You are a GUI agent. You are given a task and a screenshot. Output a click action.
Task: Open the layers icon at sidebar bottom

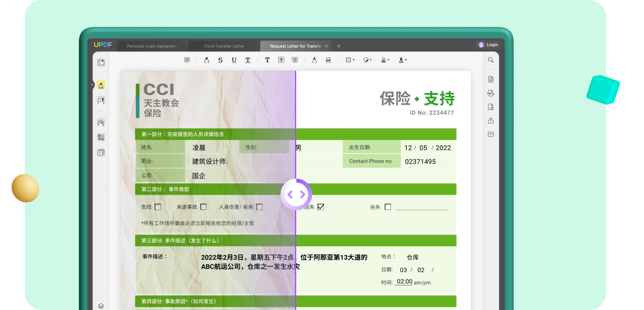tap(101, 306)
